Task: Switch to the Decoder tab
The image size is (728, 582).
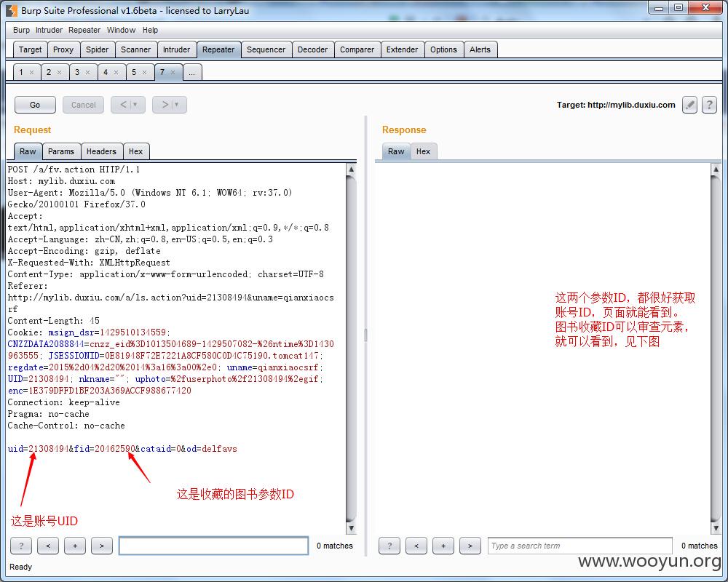Action: 312,49
